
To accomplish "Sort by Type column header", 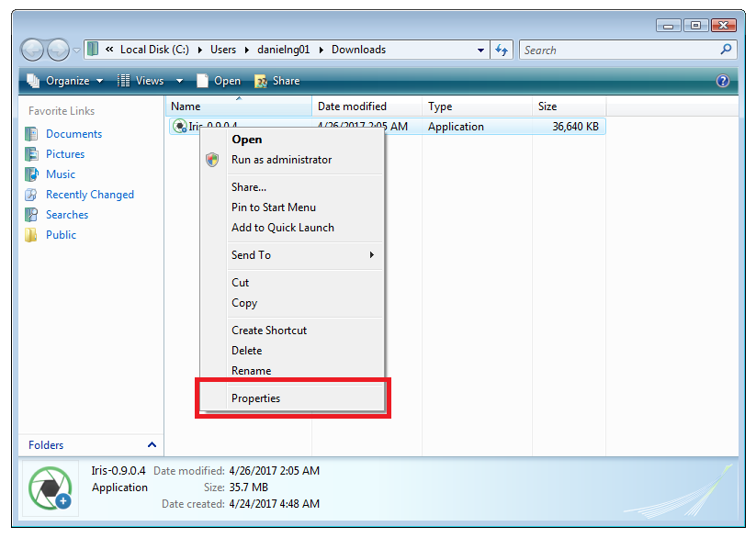I will pos(478,106).
